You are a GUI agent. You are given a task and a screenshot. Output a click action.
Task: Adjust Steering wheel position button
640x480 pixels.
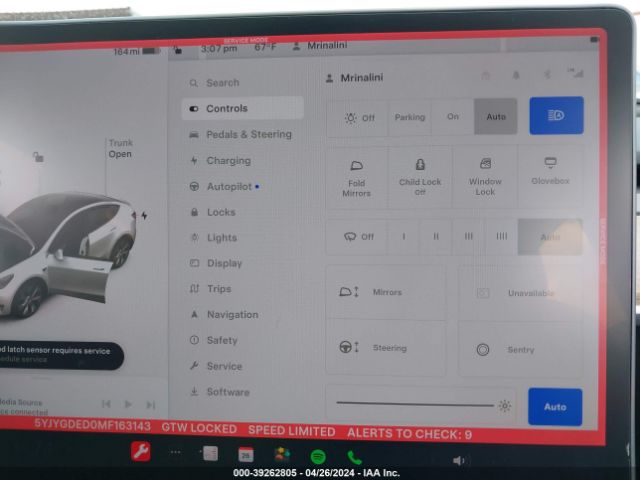coord(386,348)
